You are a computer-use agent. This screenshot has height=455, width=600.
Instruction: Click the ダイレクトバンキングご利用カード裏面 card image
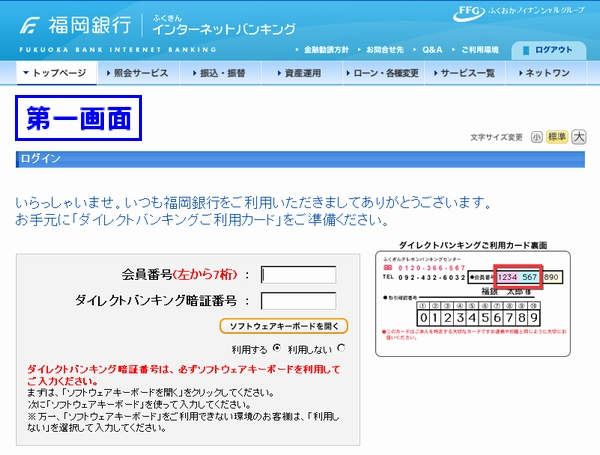coord(473,303)
